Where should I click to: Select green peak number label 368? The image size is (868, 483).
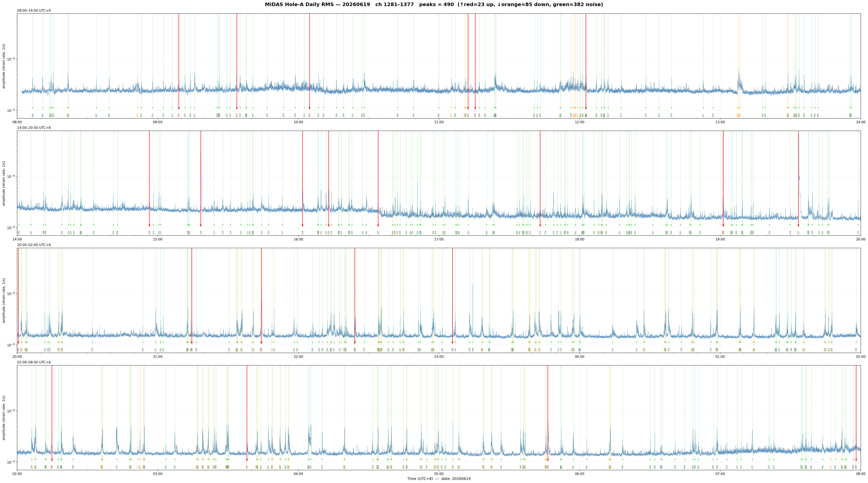click(x=73, y=467)
